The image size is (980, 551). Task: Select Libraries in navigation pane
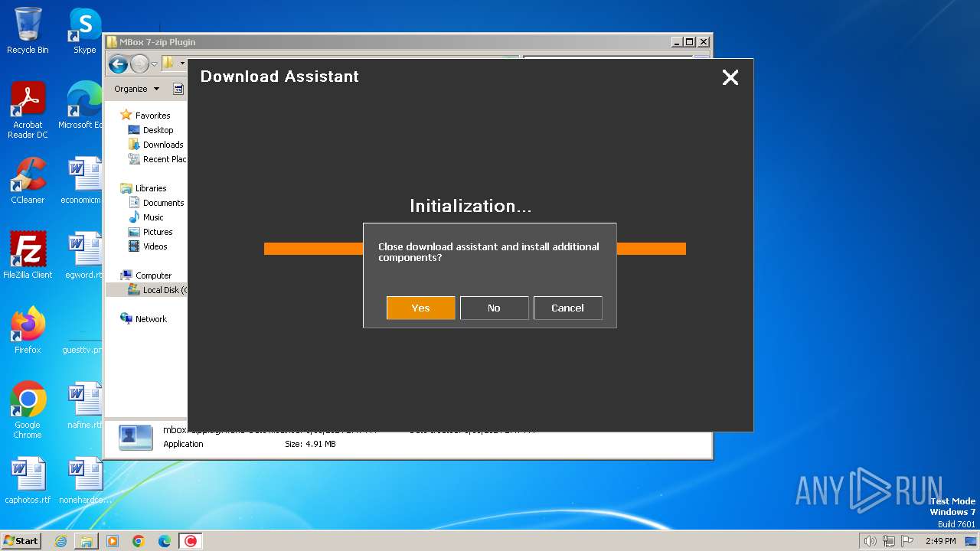point(143,188)
